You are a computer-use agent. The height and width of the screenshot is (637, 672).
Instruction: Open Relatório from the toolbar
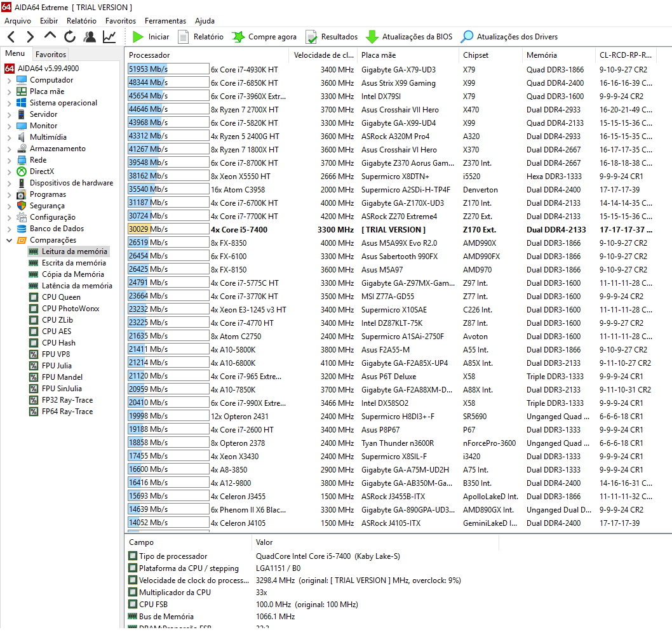point(201,37)
